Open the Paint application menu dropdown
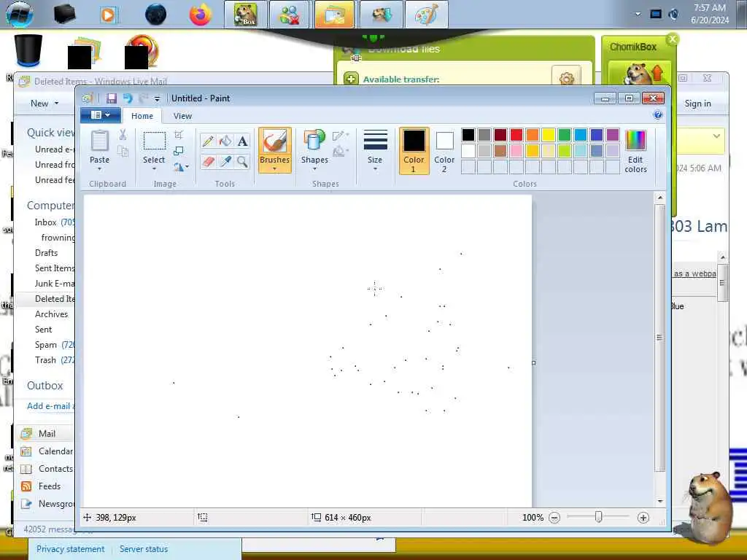The height and width of the screenshot is (560, 747). click(x=101, y=114)
